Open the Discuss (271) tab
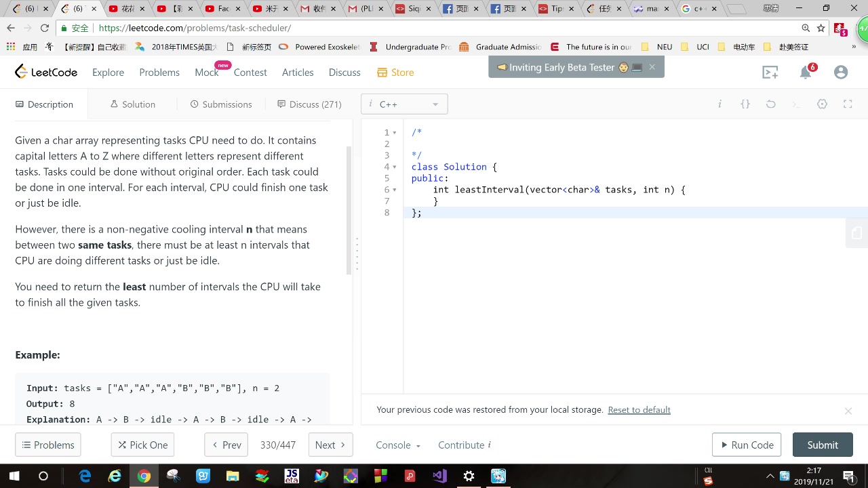Image resolution: width=868 pixels, height=488 pixels. [x=309, y=104]
